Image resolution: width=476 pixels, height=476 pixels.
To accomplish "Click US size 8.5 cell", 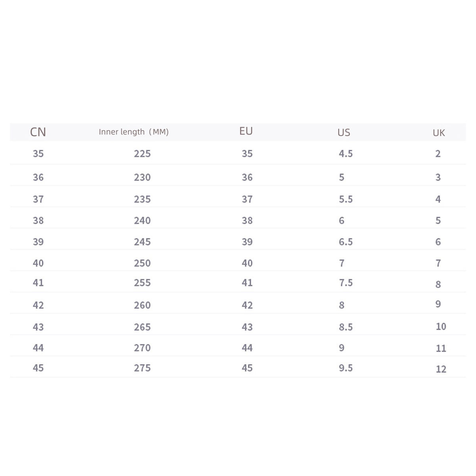I will point(345,327).
